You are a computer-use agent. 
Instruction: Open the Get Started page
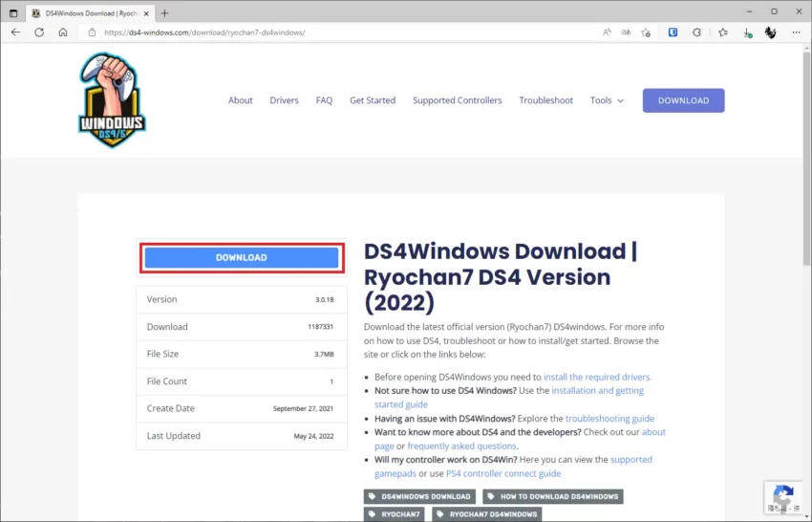(373, 100)
